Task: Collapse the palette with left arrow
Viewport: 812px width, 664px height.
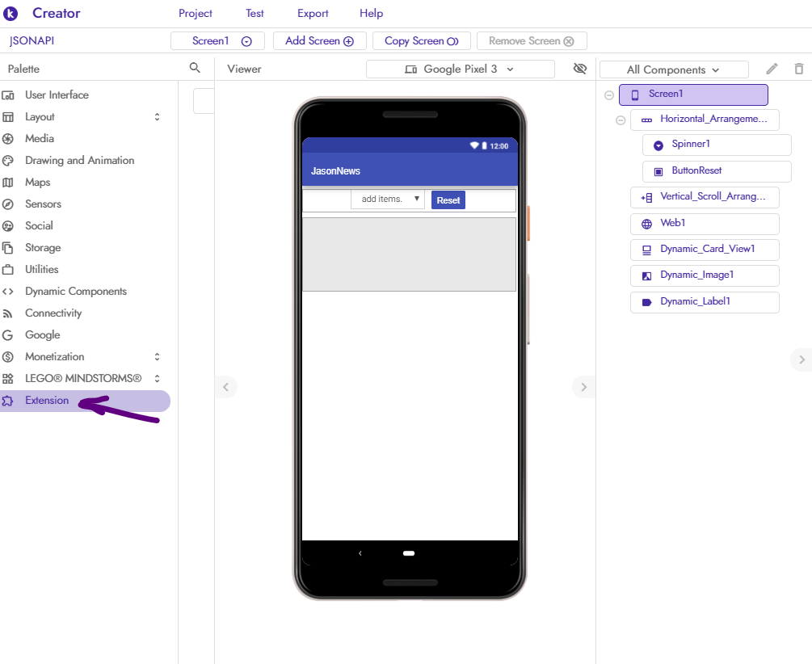Action: tap(225, 387)
